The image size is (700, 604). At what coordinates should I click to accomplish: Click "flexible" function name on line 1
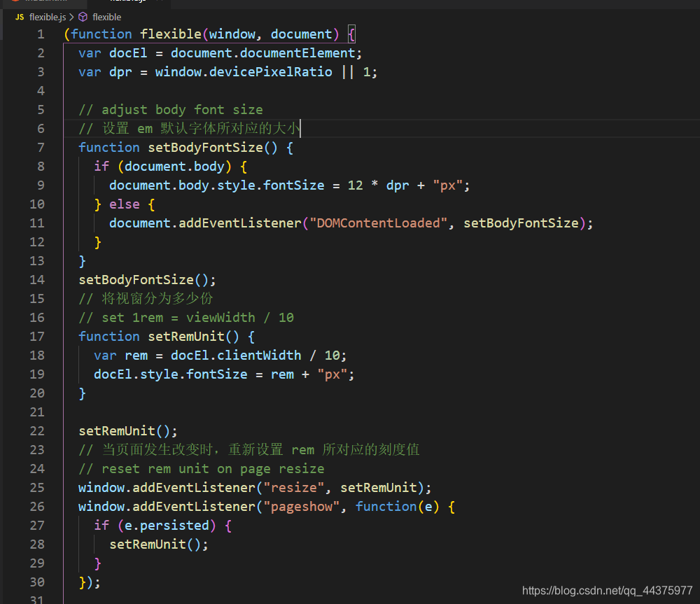tap(171, 34)
